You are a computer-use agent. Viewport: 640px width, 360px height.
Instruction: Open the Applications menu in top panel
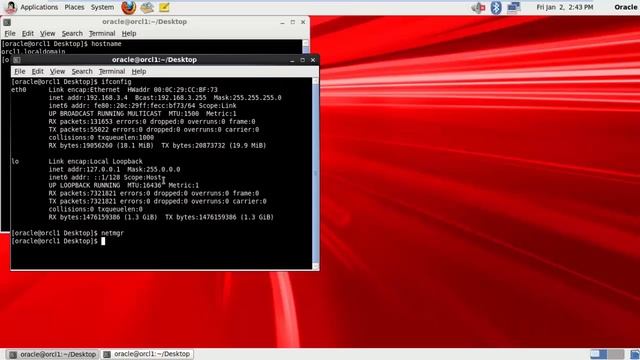coord(39,7)
